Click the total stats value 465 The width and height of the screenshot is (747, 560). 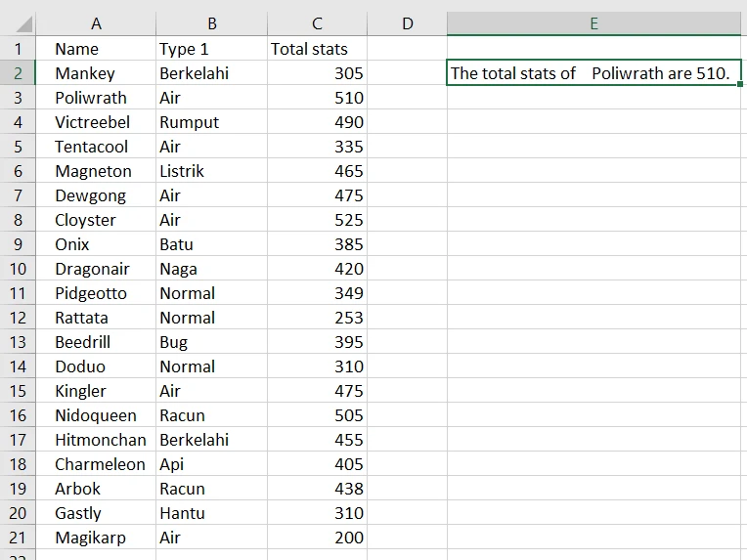[318, 171]
